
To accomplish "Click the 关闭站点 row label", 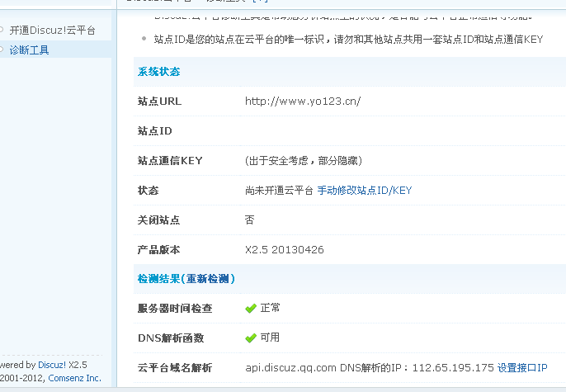I will pos(158,220).
